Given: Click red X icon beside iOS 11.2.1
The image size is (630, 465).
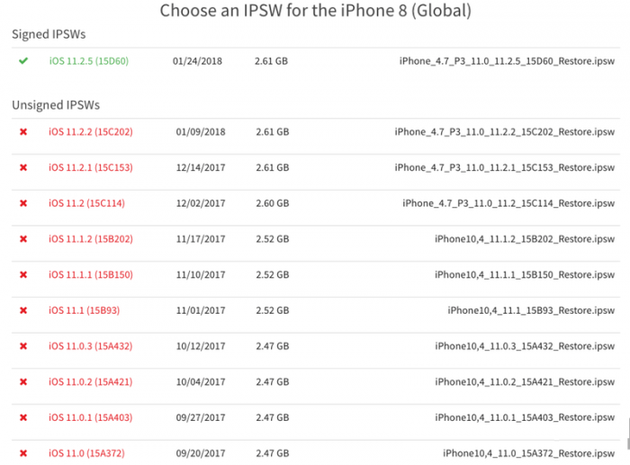Looking at the screenshot, I should pos(23,168).
